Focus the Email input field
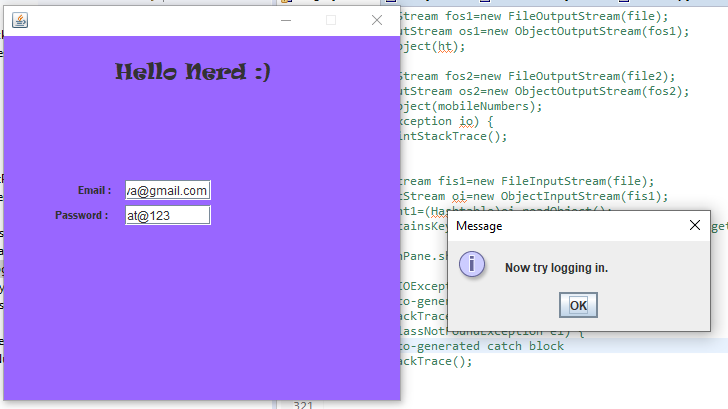Viewport: 728px width, 409px height. (168, 190)
